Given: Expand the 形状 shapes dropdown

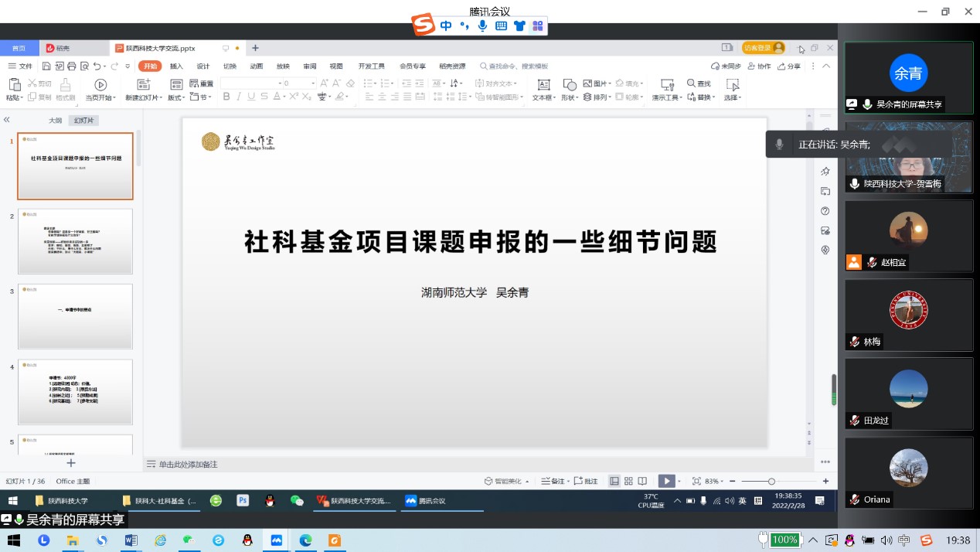Looking at the screenshot, I should click(x=570, y=98).
